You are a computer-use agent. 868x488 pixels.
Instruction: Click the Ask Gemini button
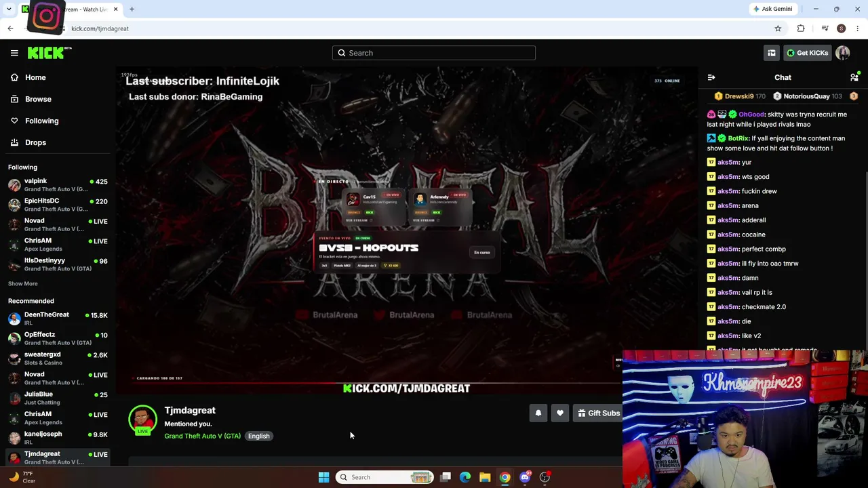pyautogui.click(x=772, y=9)
